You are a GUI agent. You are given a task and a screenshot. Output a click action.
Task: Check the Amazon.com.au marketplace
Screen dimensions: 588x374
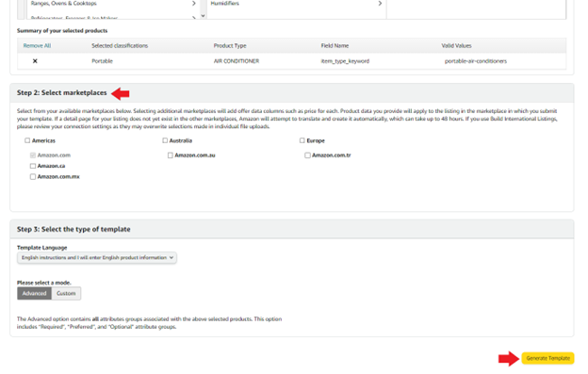[x=171, y=155]
